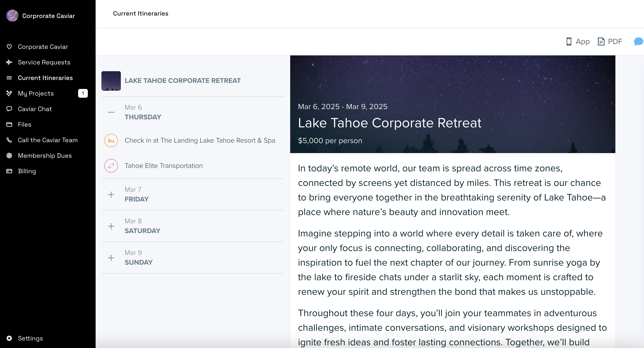Open Settings via the gear icon
Viewport: 644px width, 348px height.
click(9, 338)
